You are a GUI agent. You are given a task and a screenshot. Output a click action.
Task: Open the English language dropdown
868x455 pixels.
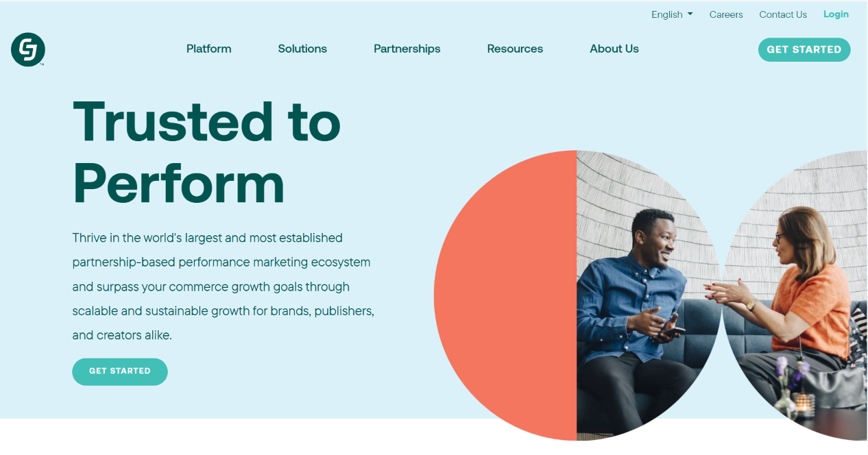click(x=672, y=14)
